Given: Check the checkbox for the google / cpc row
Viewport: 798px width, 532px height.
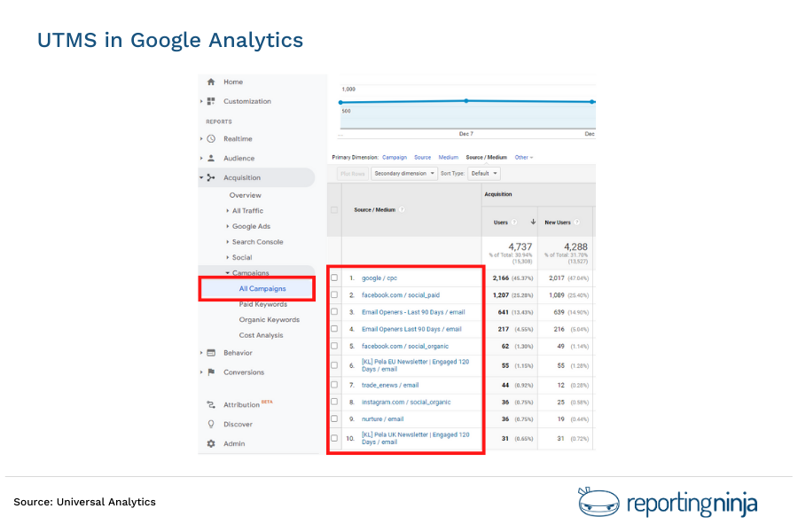Looking at the screenshot, I should click(335, 278).
